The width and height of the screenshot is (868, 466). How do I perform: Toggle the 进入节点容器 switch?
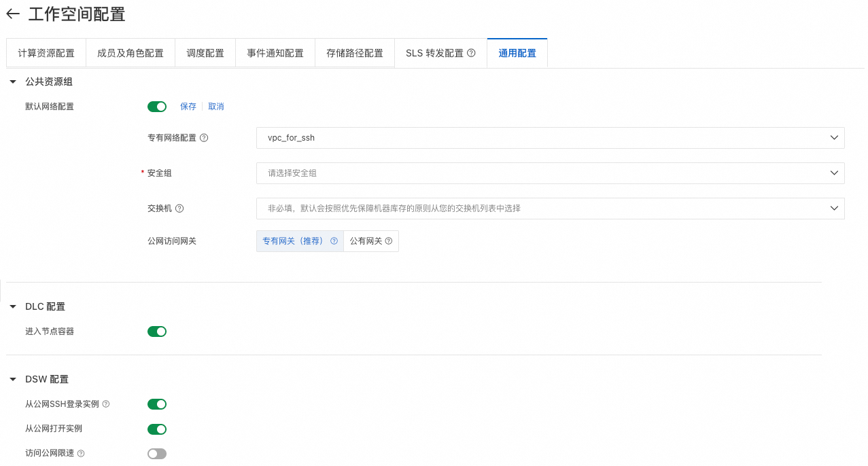[157, 331]
